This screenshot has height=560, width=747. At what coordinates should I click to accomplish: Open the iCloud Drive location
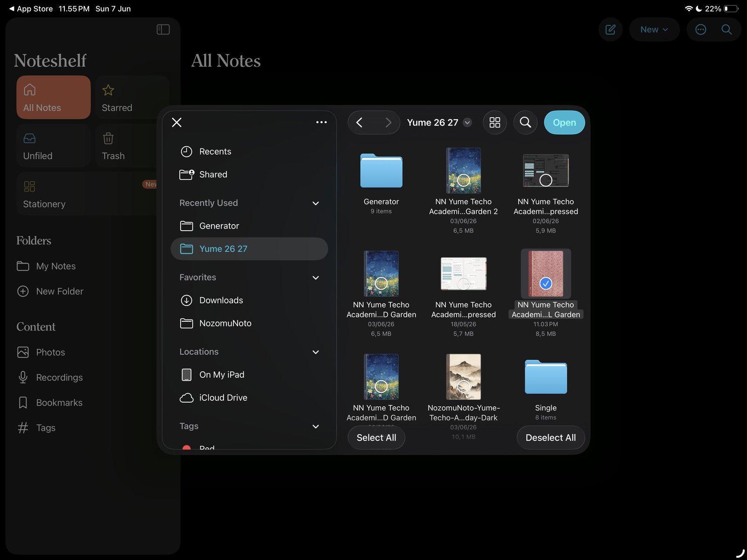pyautogui.click(x=249, y=397)
